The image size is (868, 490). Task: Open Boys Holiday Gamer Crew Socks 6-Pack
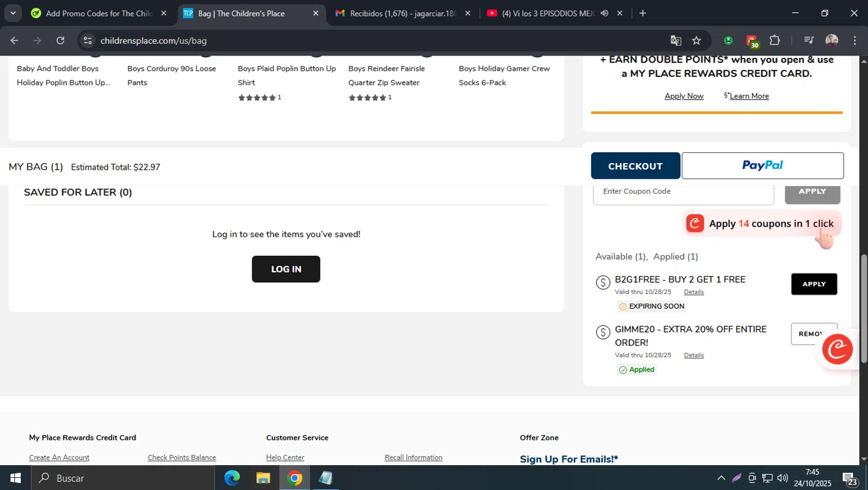504,75
